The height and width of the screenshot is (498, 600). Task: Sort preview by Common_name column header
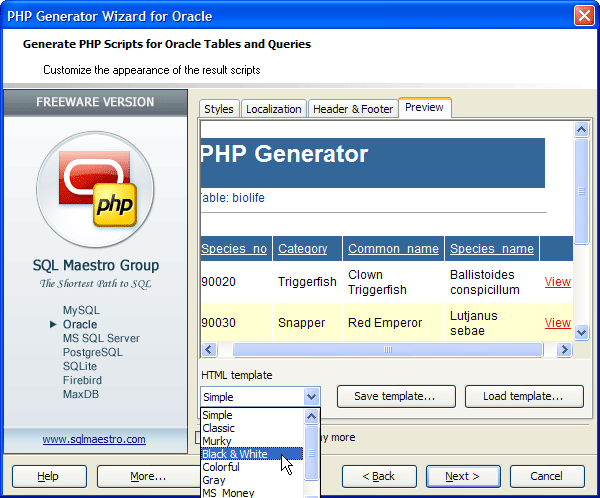[393, 249]
